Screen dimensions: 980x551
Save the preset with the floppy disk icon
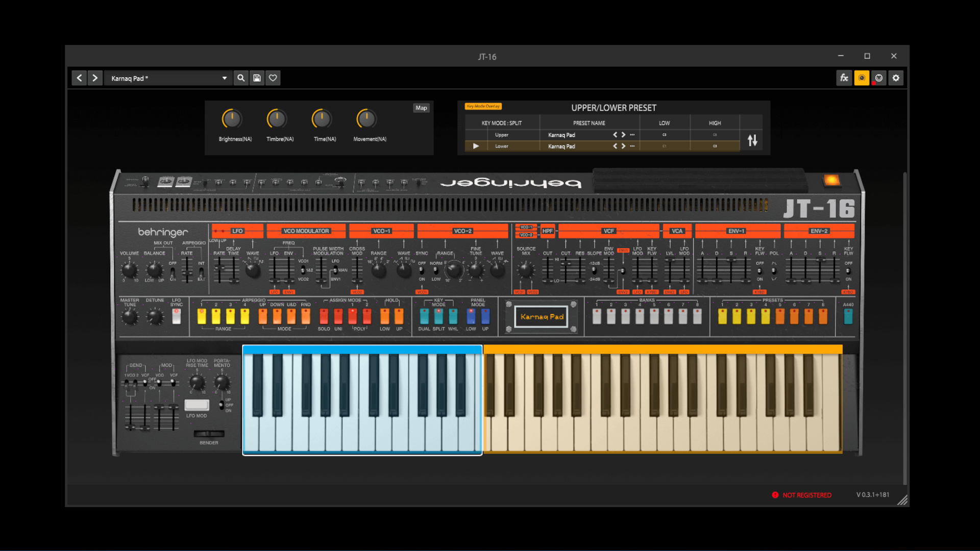tap(257, 78)
